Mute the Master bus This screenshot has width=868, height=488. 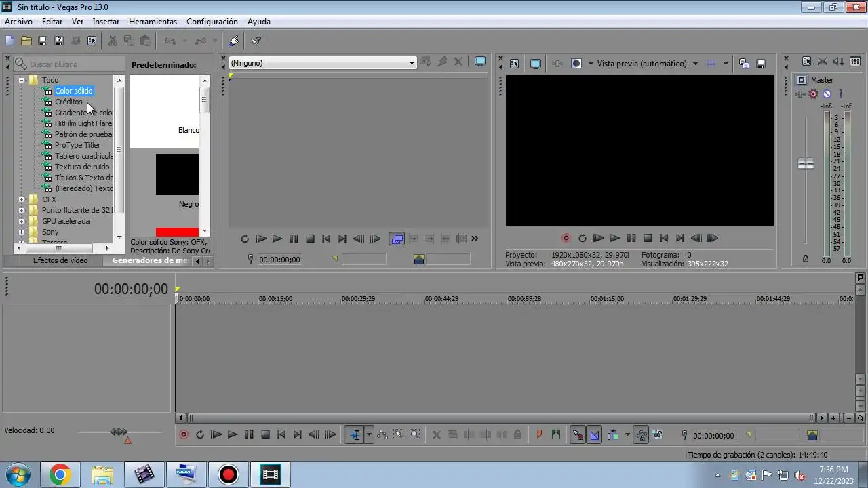pyautogui.click(x=827, y=94)
